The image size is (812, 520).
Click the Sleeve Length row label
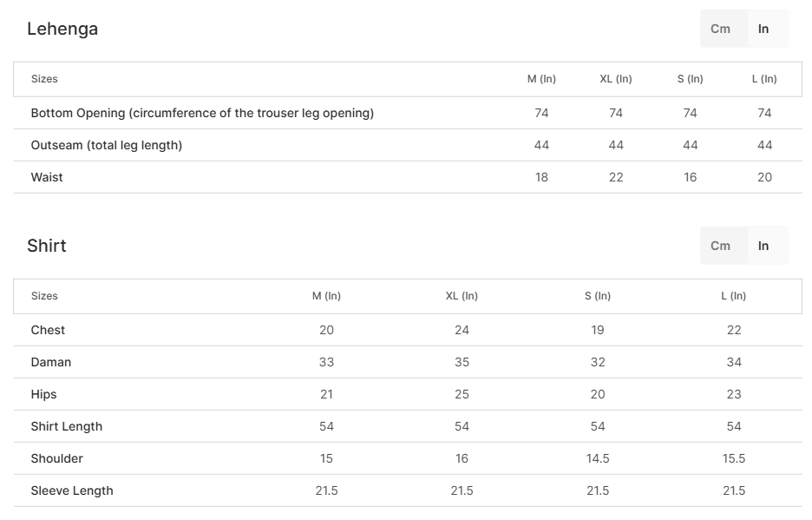71,491
